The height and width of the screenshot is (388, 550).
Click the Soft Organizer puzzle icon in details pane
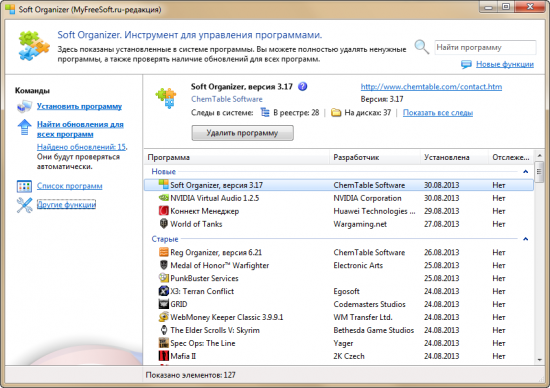[166, 97]
